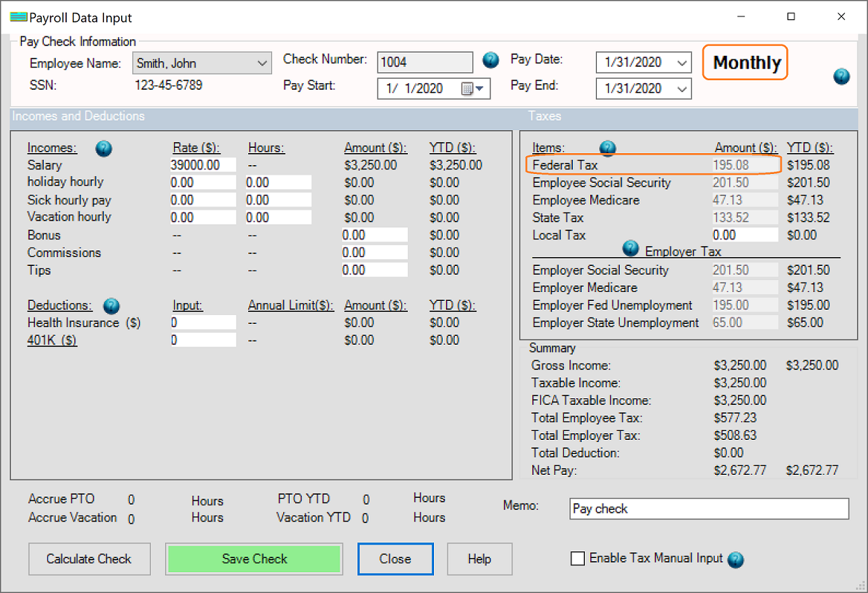Open help icon next to Incomes heading
The image size is (868, 593).
tap(104, 149)
